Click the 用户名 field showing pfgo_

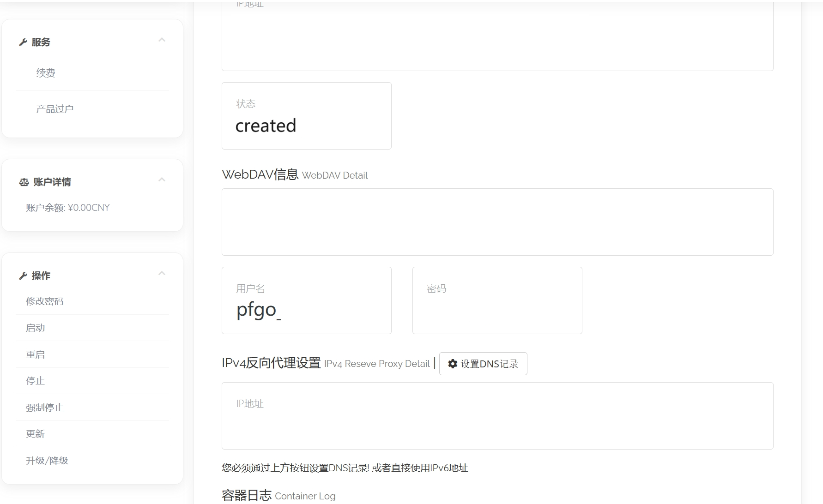pos(306,300)
